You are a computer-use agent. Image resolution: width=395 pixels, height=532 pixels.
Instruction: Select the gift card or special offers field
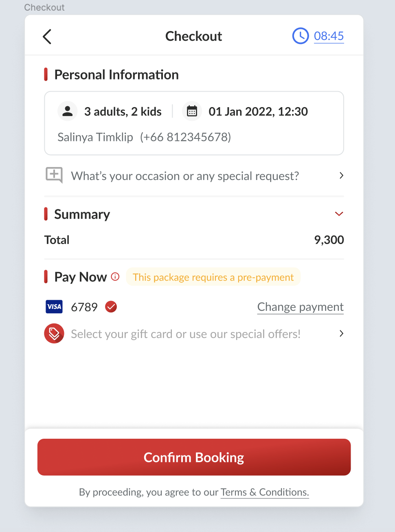coord(186,334)
